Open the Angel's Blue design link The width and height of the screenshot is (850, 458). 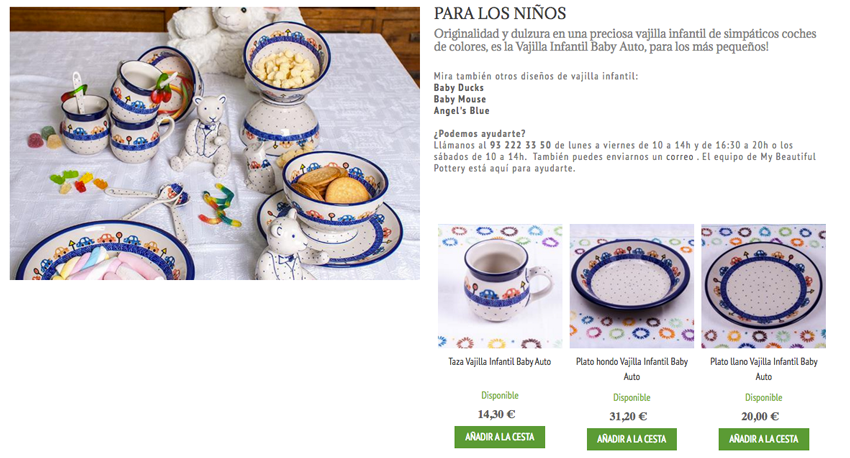coord(461,111)
